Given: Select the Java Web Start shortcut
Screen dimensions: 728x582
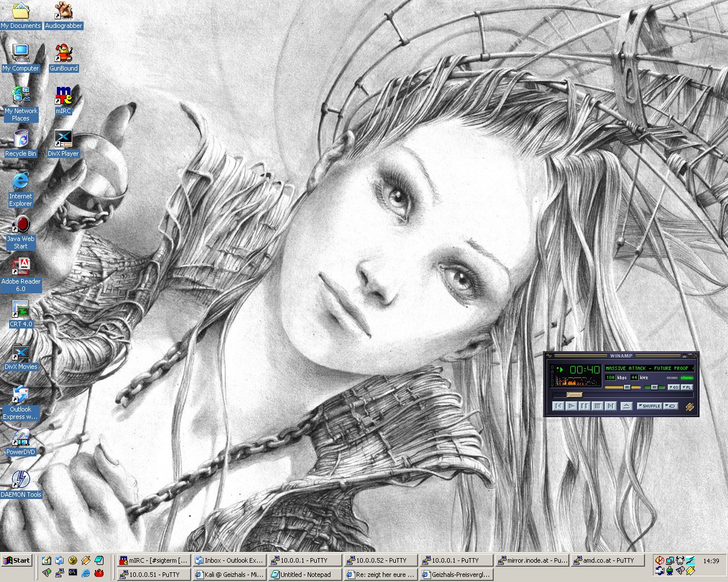Looking at the screenshot, I should pos(20,232).
